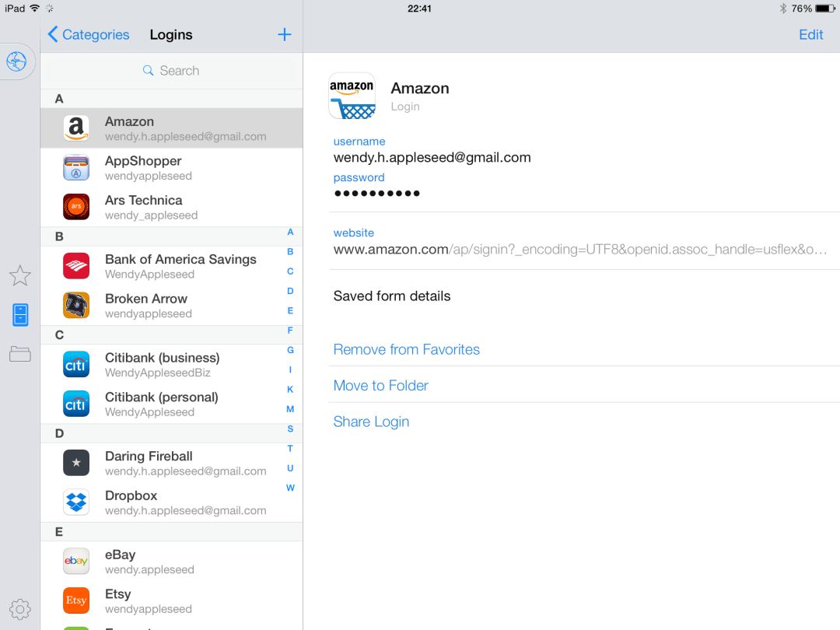Screen dimensions: 840x630
Task: Reveal the masked password field
Action: pyautogui.click(x=376, y=194)
